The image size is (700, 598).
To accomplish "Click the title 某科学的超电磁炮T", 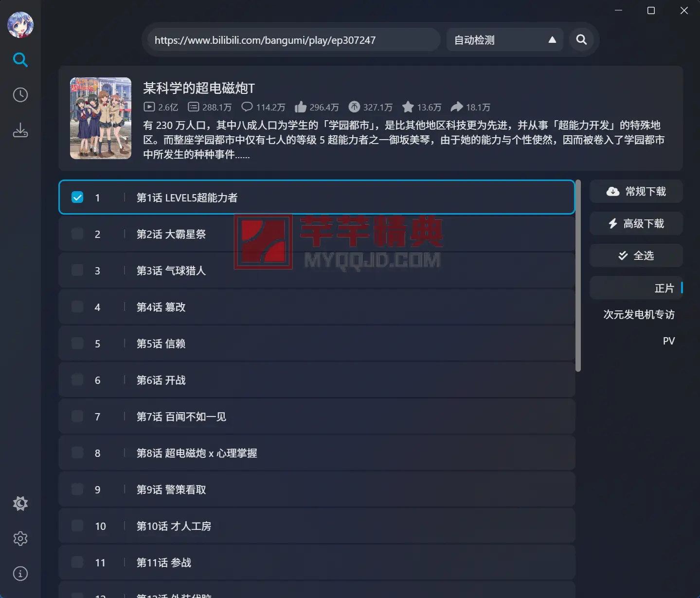I will (199, 88).
